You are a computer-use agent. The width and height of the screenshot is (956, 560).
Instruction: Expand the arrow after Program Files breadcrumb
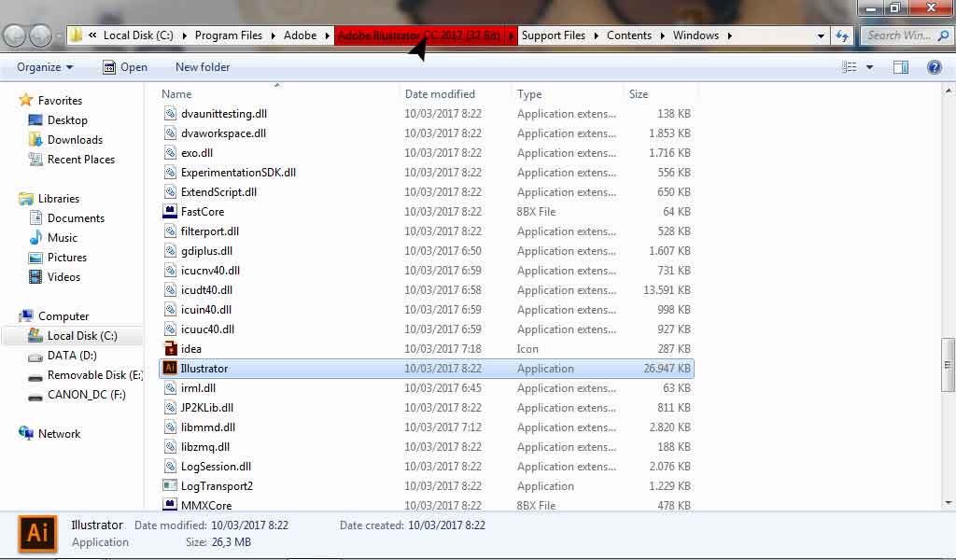[x=274, y=36]
